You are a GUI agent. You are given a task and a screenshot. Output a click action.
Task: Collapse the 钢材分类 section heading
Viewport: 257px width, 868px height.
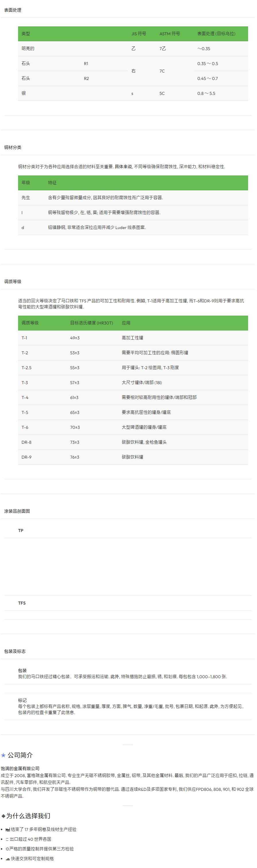click(x=13, y=147)
